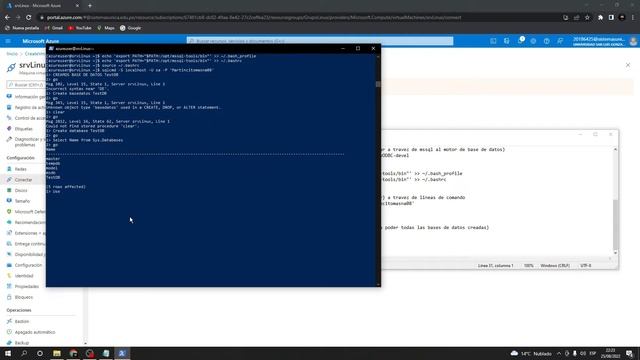
Task: Open Azure help question mark icon
Action: (x=547, y=41)
